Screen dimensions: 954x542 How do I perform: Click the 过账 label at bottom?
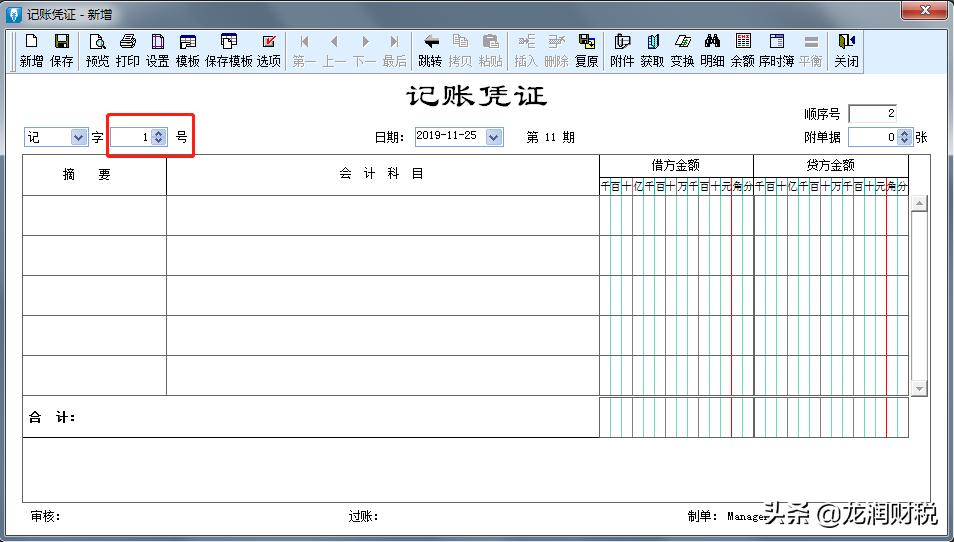pos(363,516)
